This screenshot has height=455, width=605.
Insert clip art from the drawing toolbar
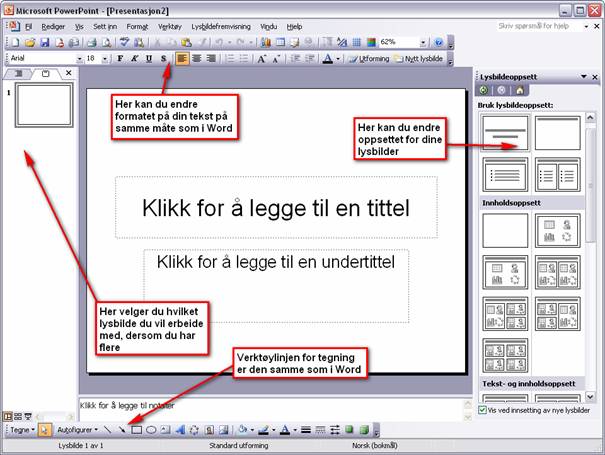209,430
